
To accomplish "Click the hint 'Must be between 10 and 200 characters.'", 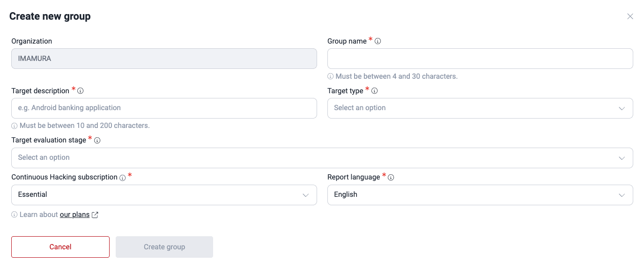I will pos(84,126).
